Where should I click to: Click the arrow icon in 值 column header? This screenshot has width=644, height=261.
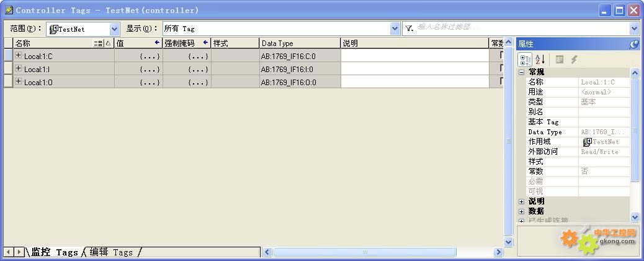(x=157, y=43)
